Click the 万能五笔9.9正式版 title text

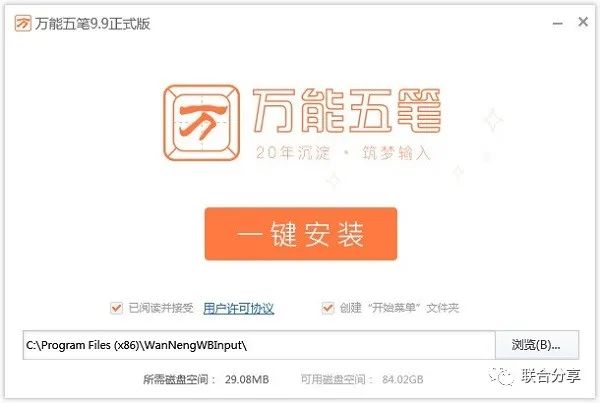click(92, 24)
